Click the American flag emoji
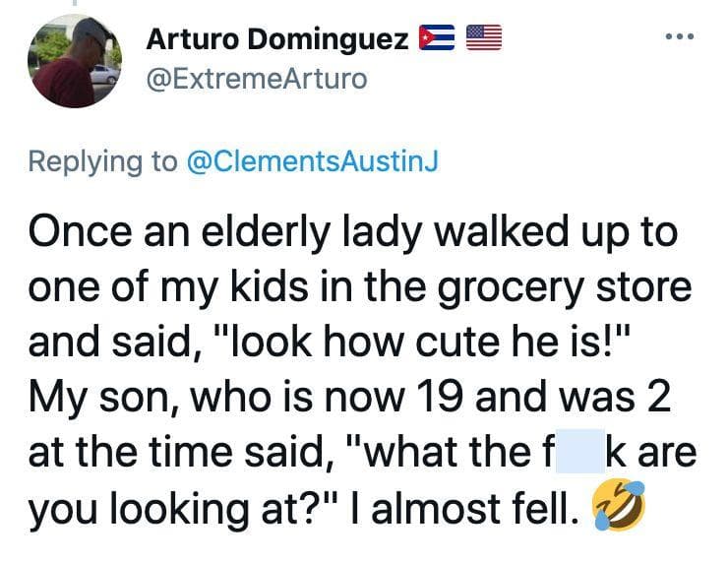This screenshot has width=728, height=563. (484, 37)
